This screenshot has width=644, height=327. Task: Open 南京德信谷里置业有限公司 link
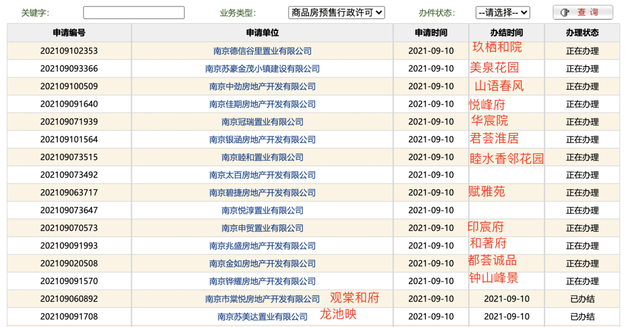262,51
